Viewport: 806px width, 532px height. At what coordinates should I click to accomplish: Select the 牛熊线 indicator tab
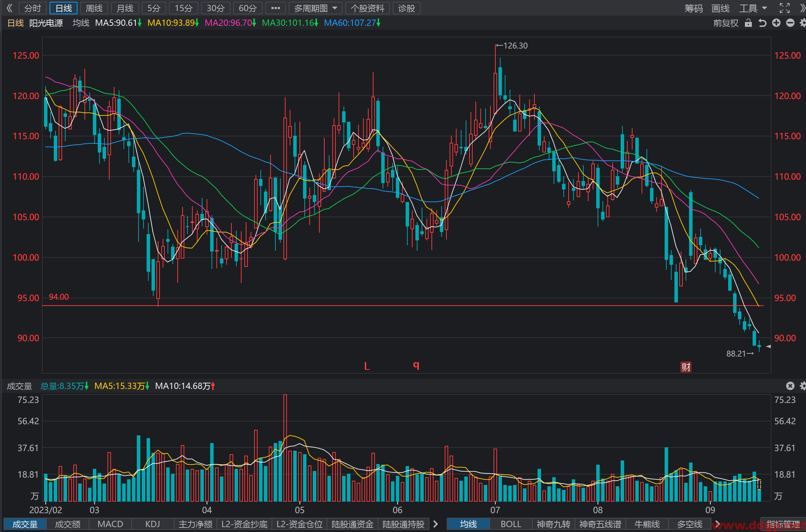[x=647, y=524]
